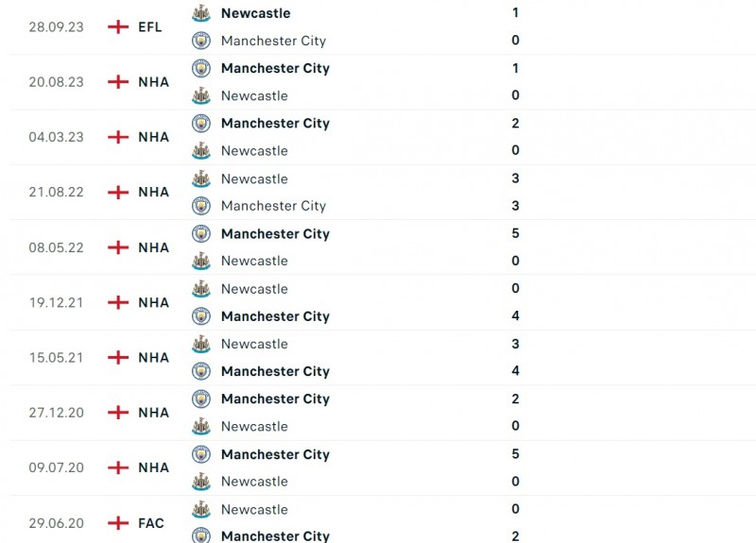Click the England flag beside 29.06.20
756x543 pixels.
point(118,523)
